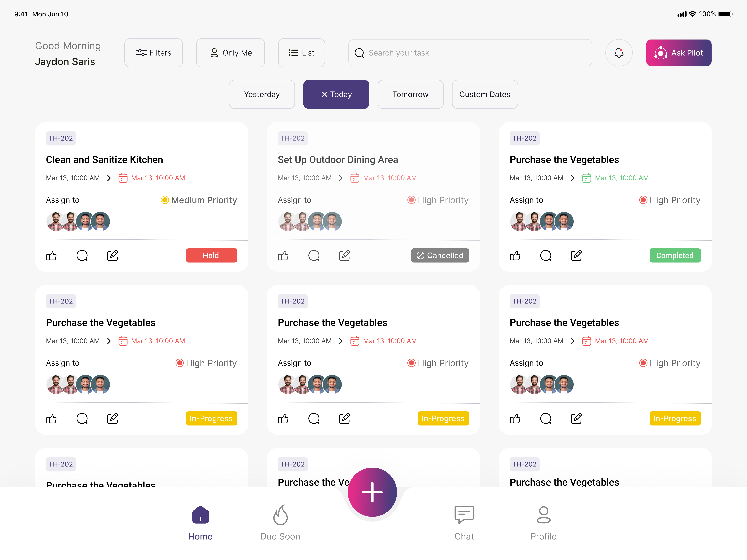
Task: Open comments on the Completed vegetables task
Action: pos(546,256)
